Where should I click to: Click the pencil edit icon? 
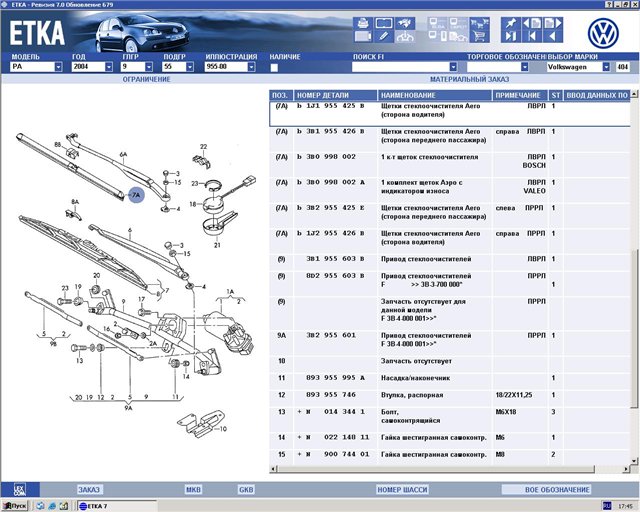tap(384, 36)
